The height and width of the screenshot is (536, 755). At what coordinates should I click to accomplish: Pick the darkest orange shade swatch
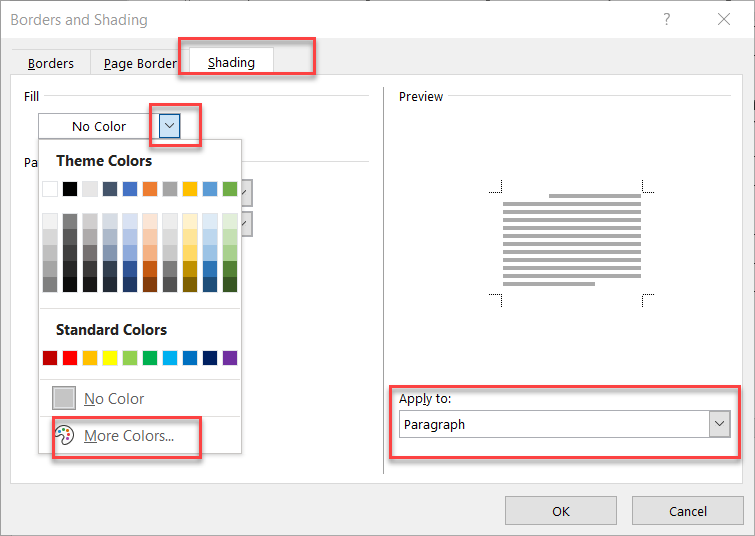(150, 284)
